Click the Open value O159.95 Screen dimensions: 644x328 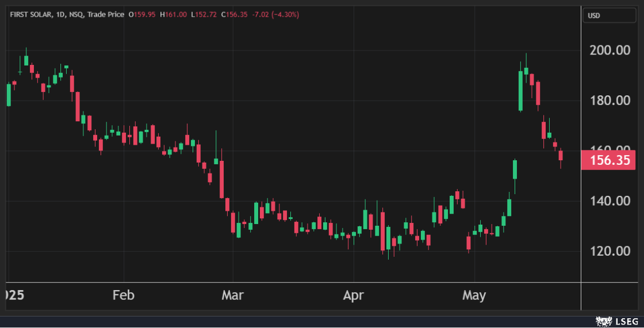tap(142, 14)
